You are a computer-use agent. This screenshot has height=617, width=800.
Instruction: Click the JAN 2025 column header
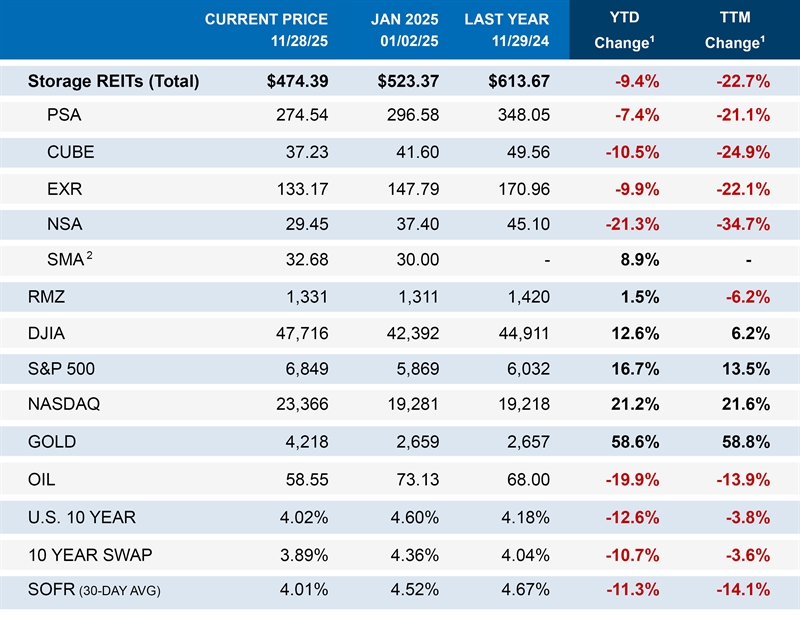(x=400, y=30)
